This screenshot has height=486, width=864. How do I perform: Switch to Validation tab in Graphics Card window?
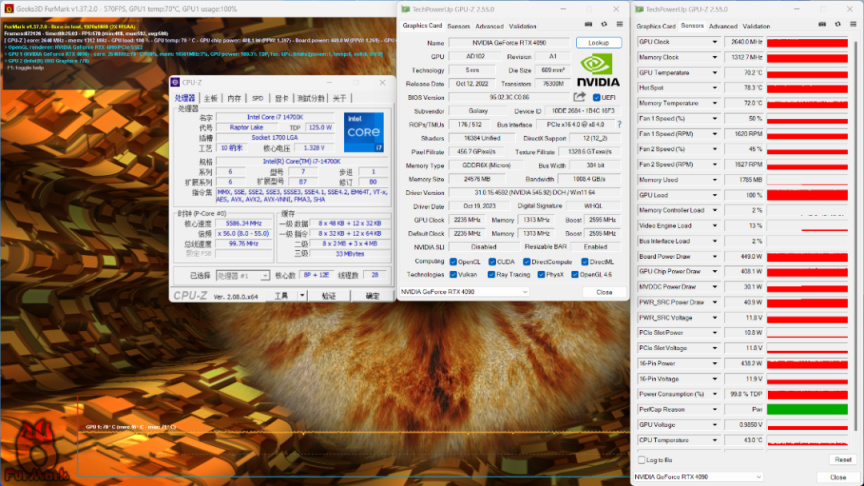click(522, 26)
